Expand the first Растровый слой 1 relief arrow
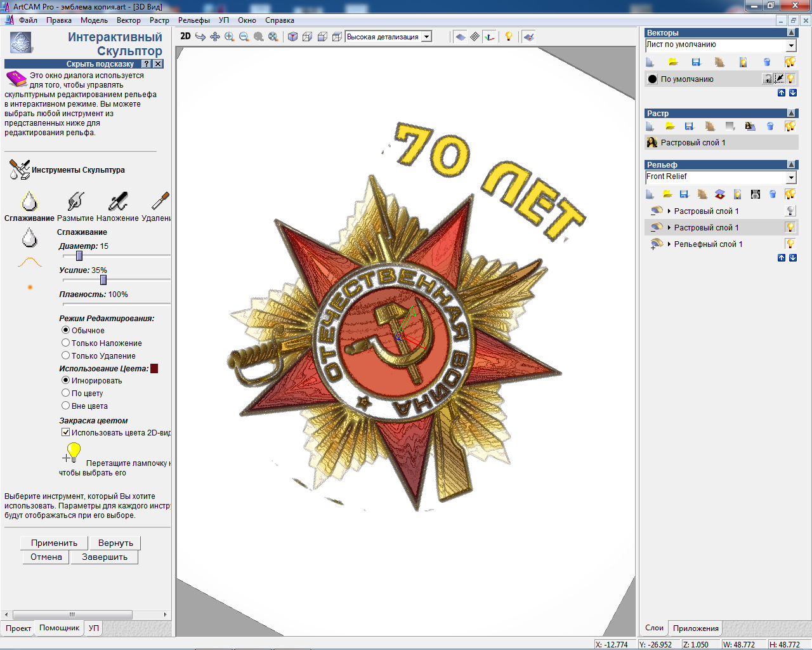 tap(669, 211)
